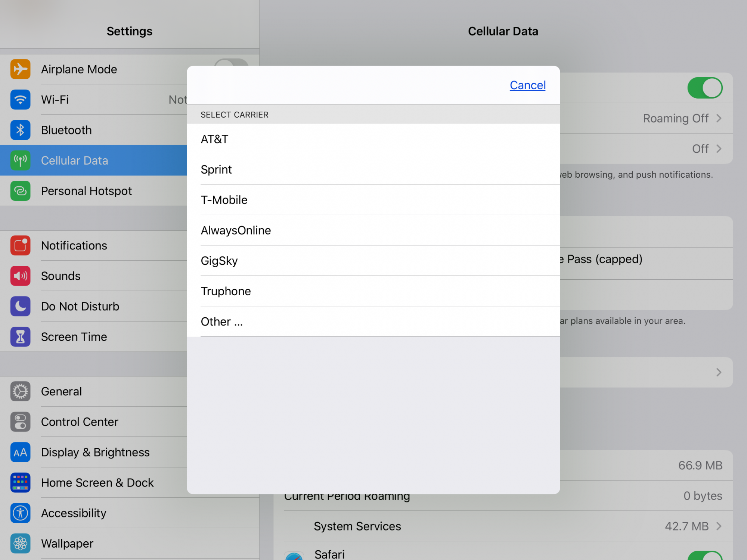Viewport: 747px width, 560px height.
Task: Open Do Not Disturb settings
Action: (93, 306)
